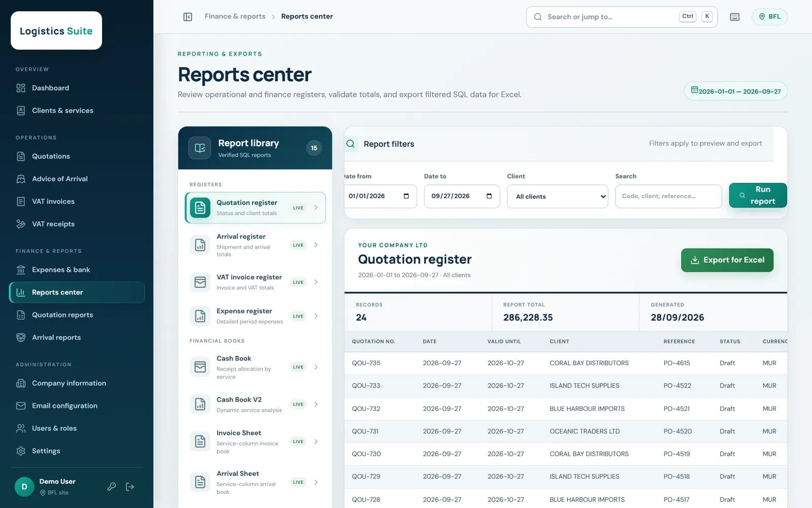
Task: Click the Arrival register chart icon
Action: click(x=200, y=245)
